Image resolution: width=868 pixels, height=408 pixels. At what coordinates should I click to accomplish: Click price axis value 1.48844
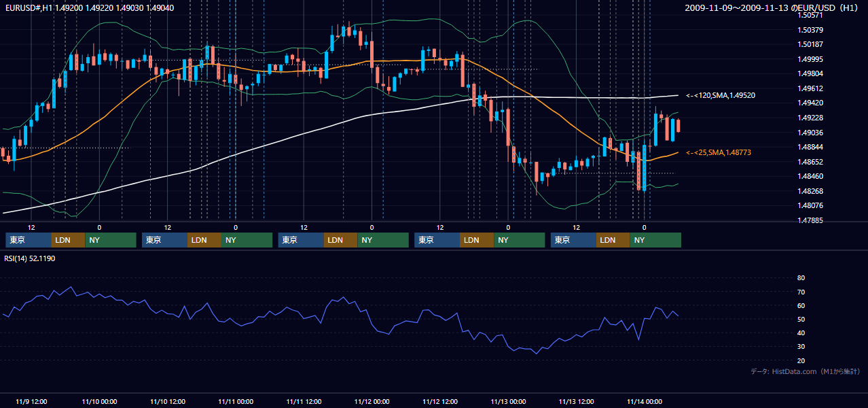(810, 147)
